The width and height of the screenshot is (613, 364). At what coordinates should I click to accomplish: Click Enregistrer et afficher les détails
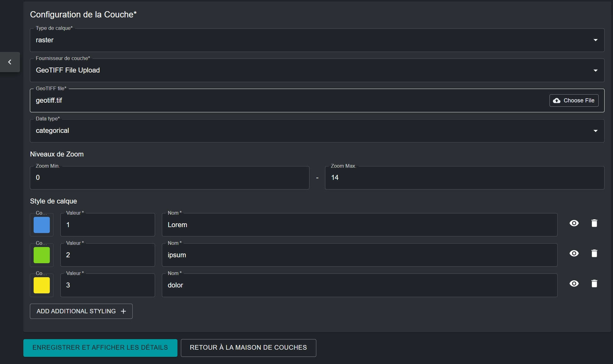pos(100,348)
